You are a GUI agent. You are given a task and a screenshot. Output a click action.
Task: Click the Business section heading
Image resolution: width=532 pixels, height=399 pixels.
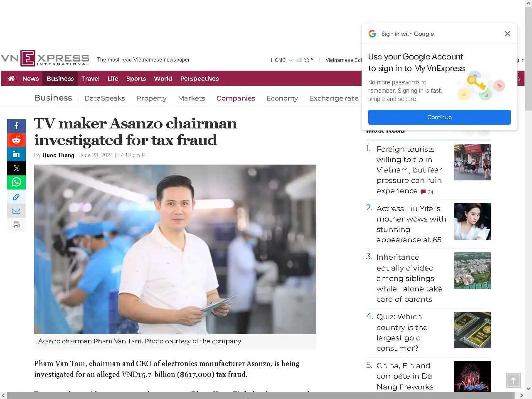pyautogui.click(x=53, y=98)
